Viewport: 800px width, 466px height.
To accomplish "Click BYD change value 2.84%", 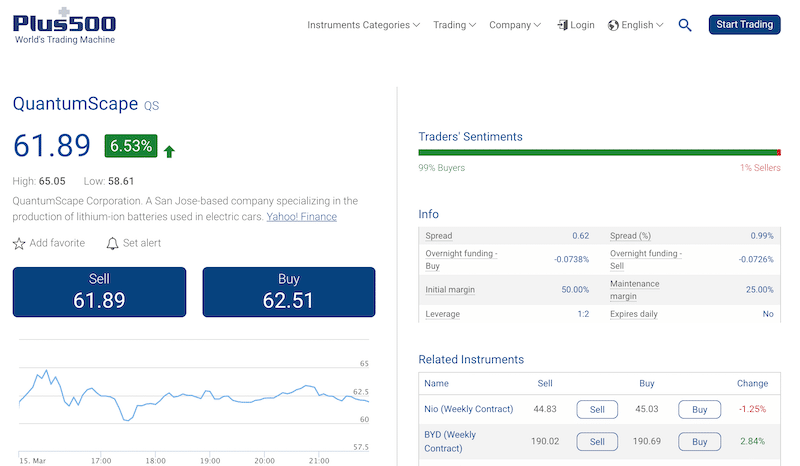I will coord(753,441).
